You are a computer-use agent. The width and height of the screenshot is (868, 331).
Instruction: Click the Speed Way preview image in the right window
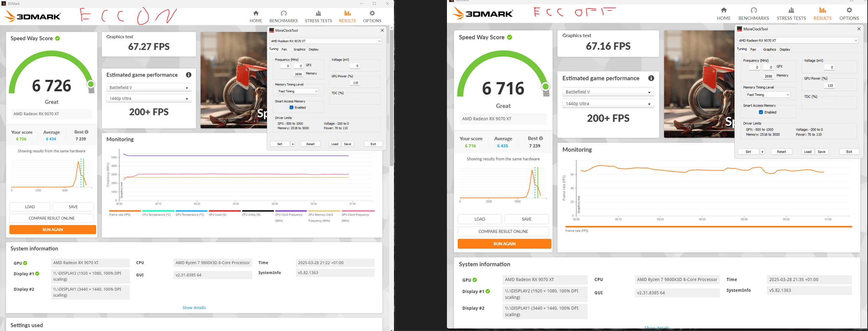point(699,84)
